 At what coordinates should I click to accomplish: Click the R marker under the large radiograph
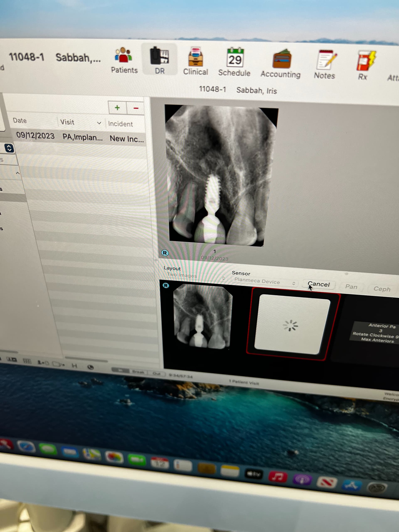(165, 253)
